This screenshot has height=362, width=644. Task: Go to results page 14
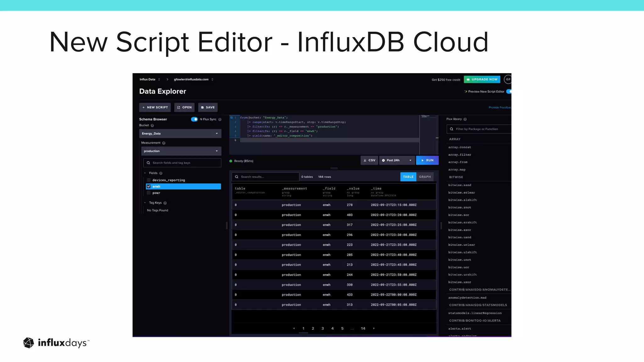tap(363, 328)
